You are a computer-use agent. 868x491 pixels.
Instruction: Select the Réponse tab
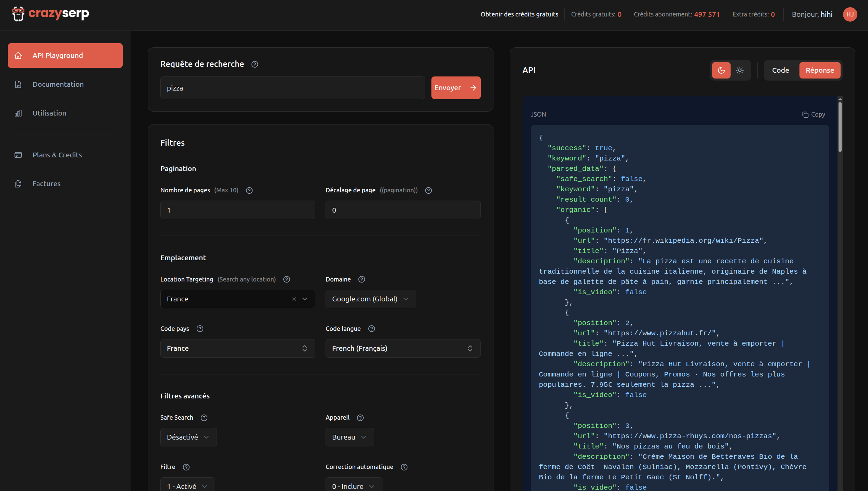pyautogui.click(x=819, y=70)
